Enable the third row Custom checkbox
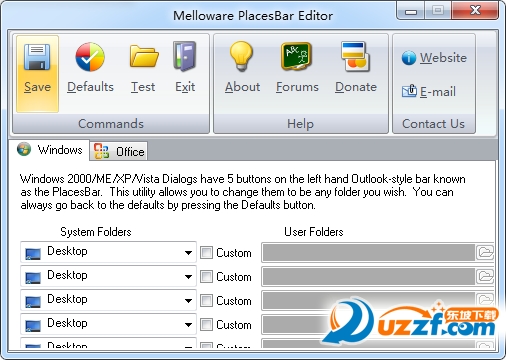Viewport: 506px width, 360px height. tap(206, 301)
